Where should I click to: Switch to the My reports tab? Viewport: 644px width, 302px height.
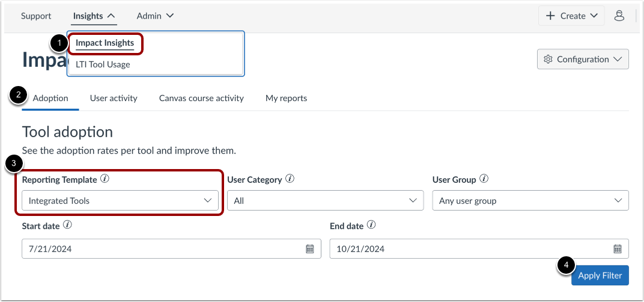287,98
